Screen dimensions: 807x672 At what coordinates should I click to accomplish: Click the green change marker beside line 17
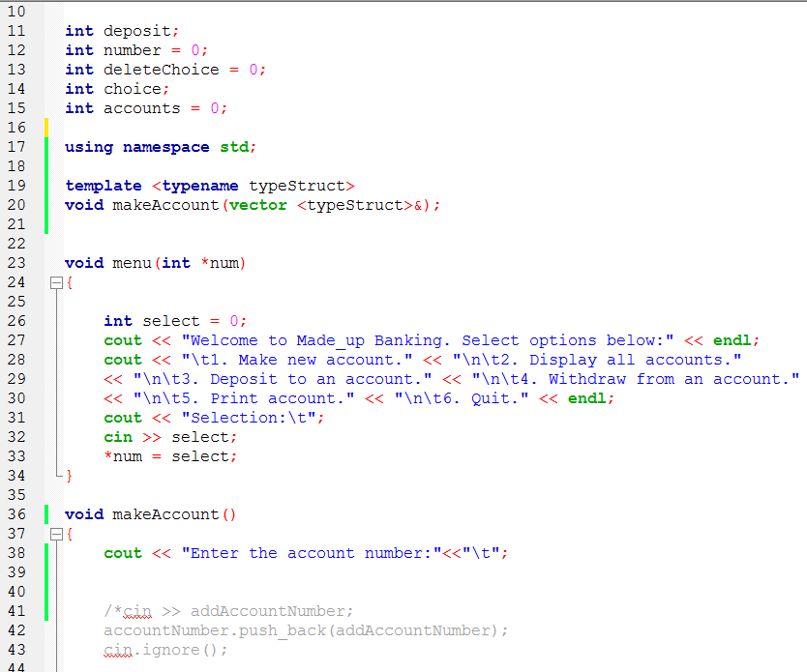[x=47, y=146]
